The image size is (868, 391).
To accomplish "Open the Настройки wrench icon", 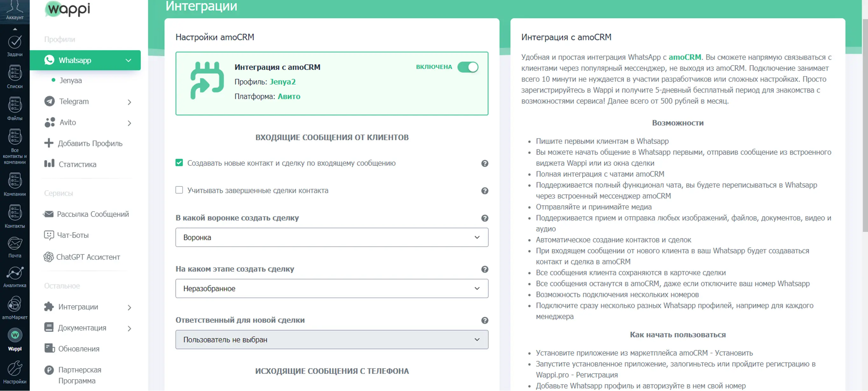I will click(x=15, y=372).
